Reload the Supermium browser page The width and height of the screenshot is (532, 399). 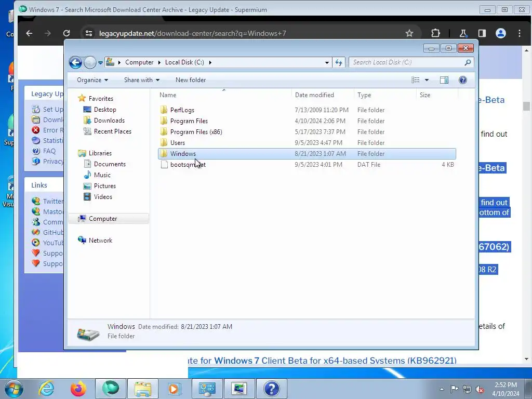tap(66, 33)
